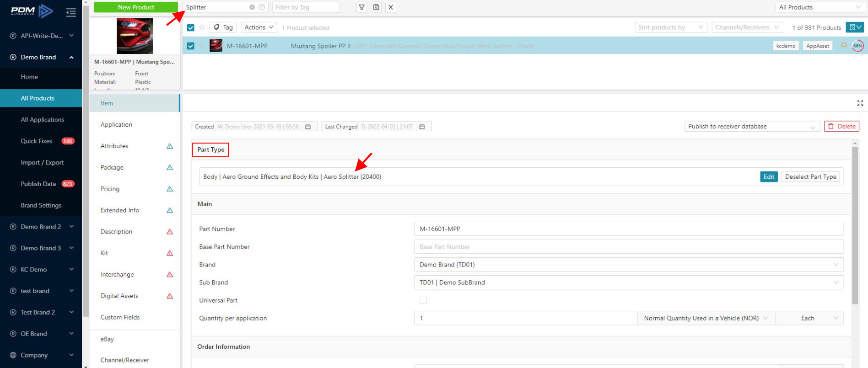Viewport: 868px width, 368px height.
Task: Open the All Products filter dropdown
Action: [x=820, y=7]
